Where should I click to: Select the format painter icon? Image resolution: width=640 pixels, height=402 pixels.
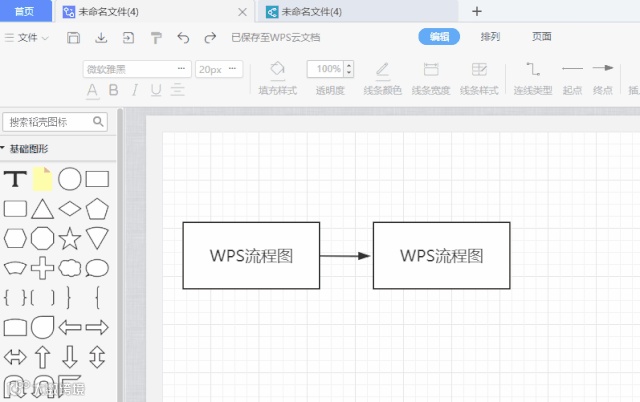(156, 38)
